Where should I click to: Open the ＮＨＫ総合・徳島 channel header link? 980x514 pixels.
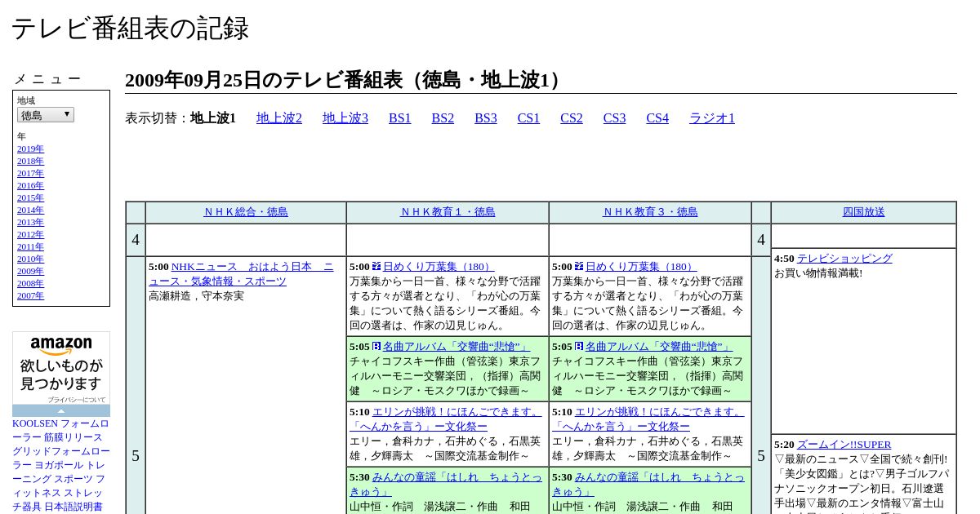point(246,212)
